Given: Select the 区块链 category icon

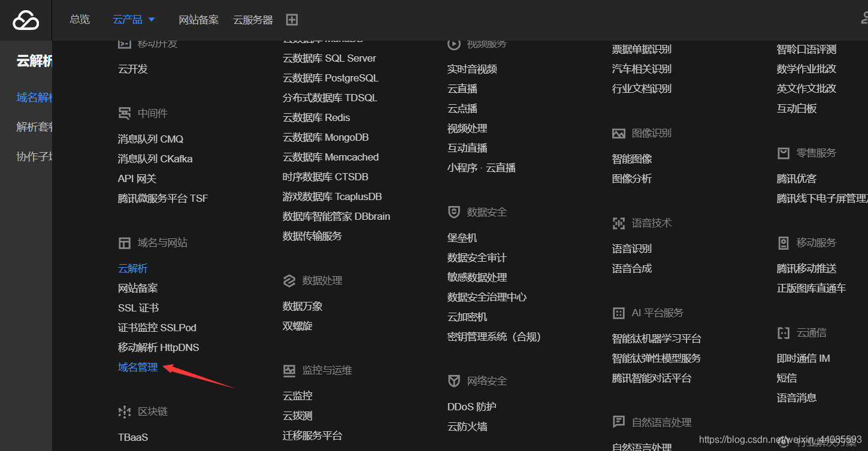Looking at the screenshot, I should 125,412.
